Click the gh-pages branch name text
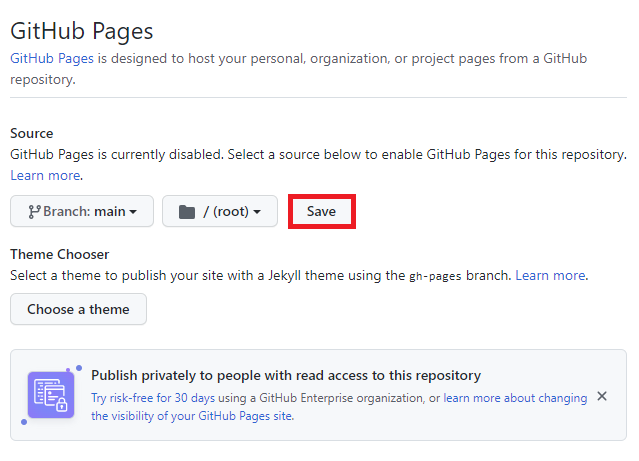Viewport: 639px width, 461px height. 435,276
